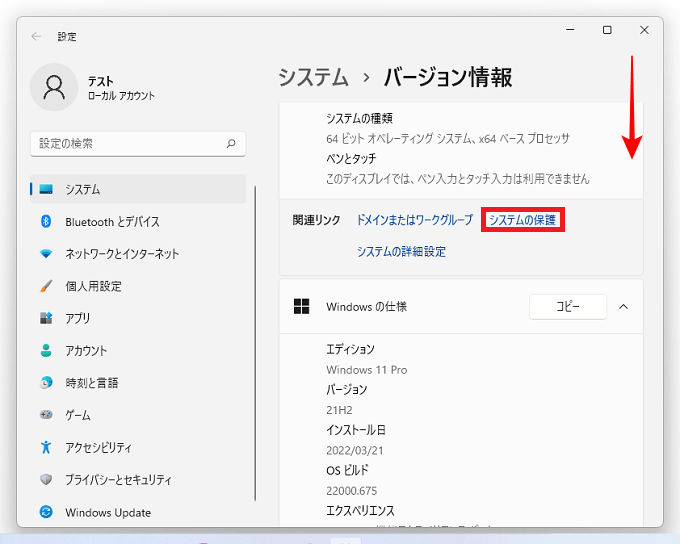Open the テスト user account avatar
Image resolution: width=680 pixels, height=544 pixels.
(x=54, y=87)
